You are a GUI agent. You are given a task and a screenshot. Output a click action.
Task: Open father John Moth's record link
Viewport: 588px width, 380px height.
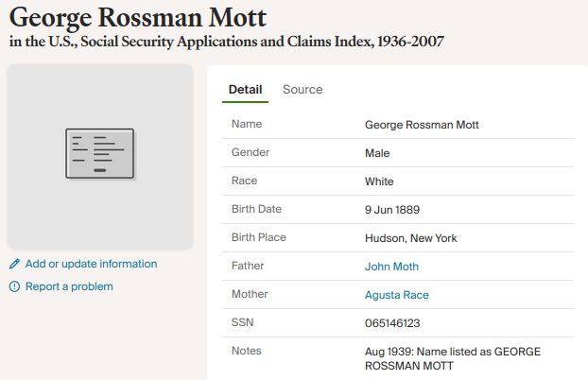(391, 267)
